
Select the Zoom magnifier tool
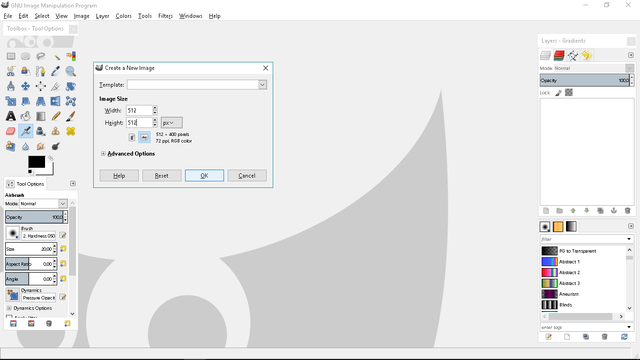click(x=71, y=71)
